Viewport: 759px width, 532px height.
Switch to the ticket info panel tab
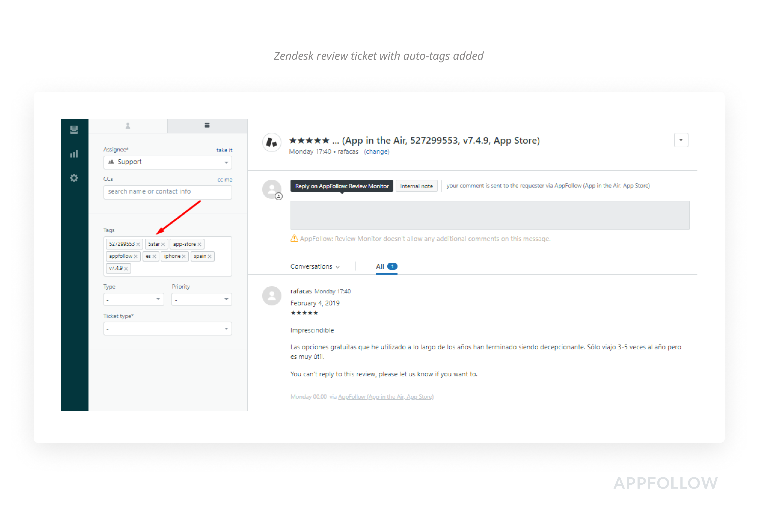(207, 125)
